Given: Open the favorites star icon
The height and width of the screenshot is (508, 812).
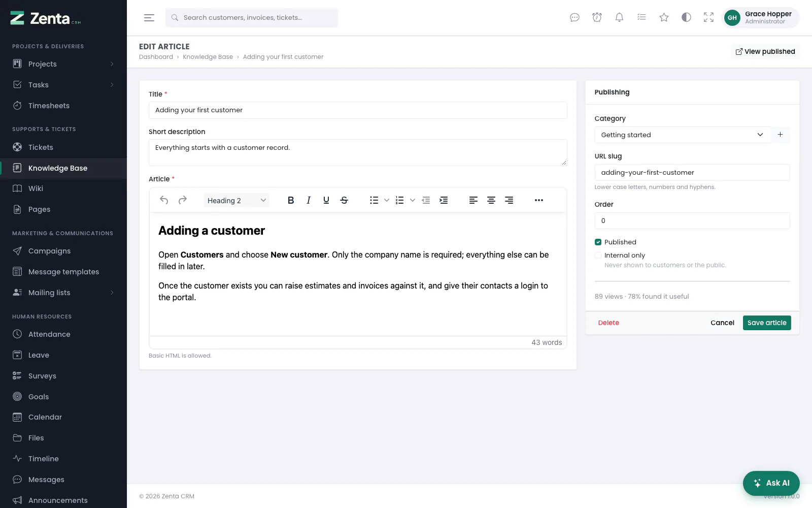Looking at the screenshot, I should 664,18.
